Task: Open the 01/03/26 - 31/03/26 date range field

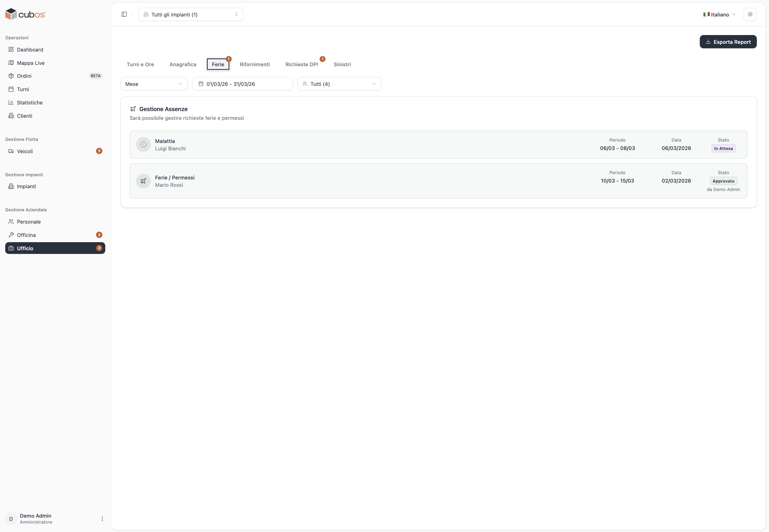Action: 242,84
